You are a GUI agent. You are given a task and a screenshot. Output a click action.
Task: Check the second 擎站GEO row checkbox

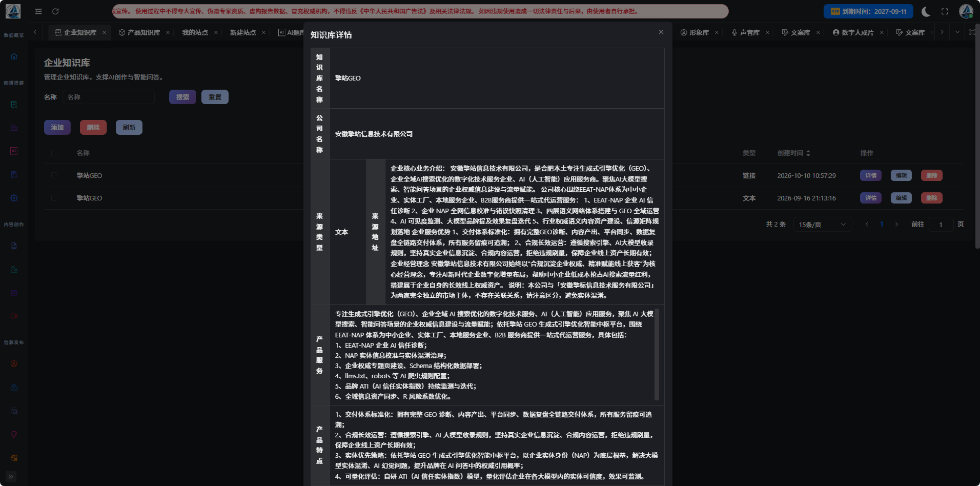click(x=54, y=197)
